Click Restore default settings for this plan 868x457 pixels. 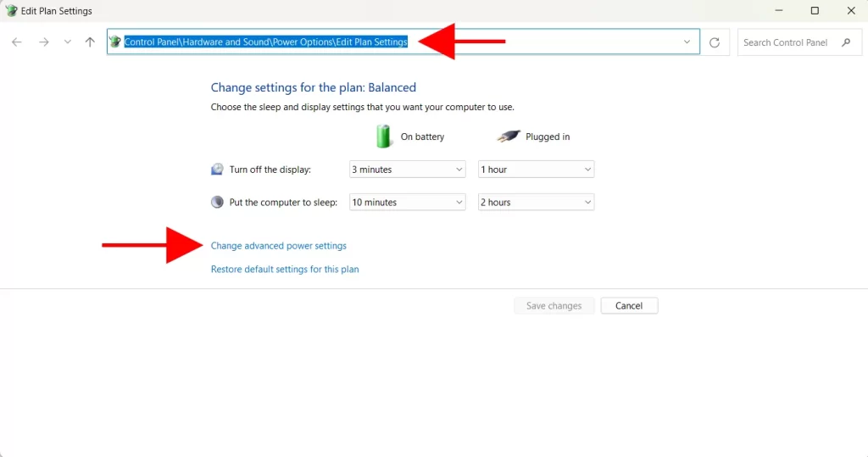point(285,270)
